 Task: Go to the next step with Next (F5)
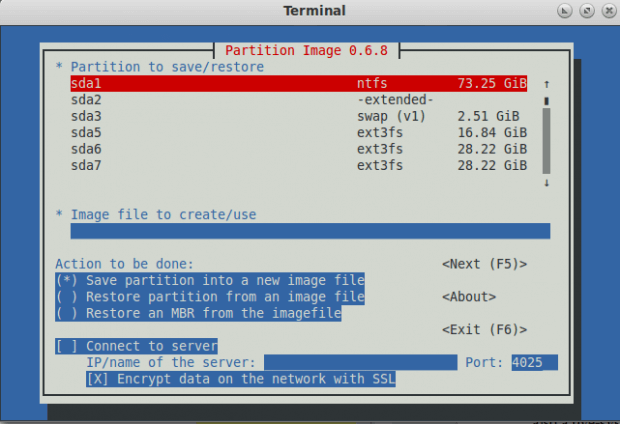(x=484, y=264)
